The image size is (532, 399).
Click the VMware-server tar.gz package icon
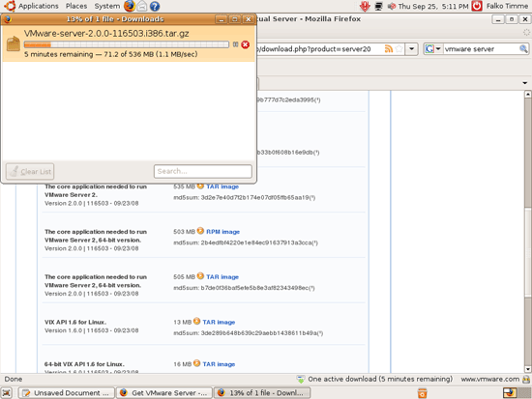tap(14, 43)
